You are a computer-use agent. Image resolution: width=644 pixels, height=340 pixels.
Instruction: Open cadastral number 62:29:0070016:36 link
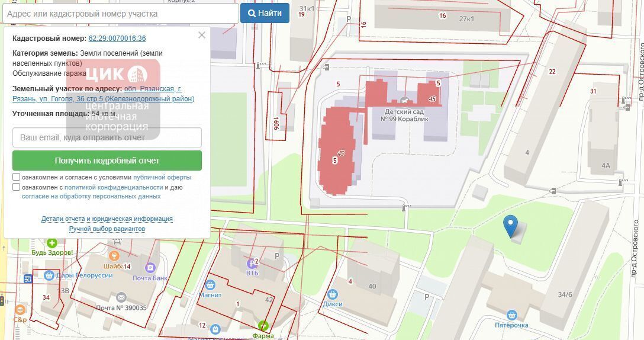tap(117, 38)
